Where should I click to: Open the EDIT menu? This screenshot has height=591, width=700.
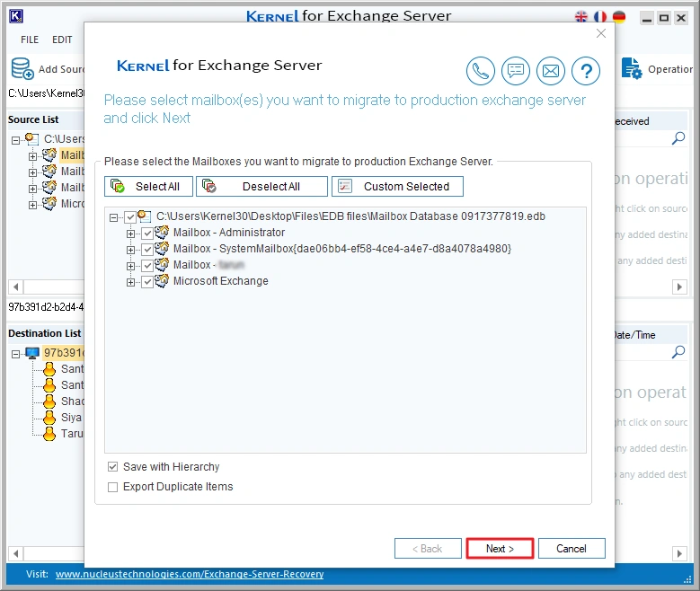[x=62, y=40]
